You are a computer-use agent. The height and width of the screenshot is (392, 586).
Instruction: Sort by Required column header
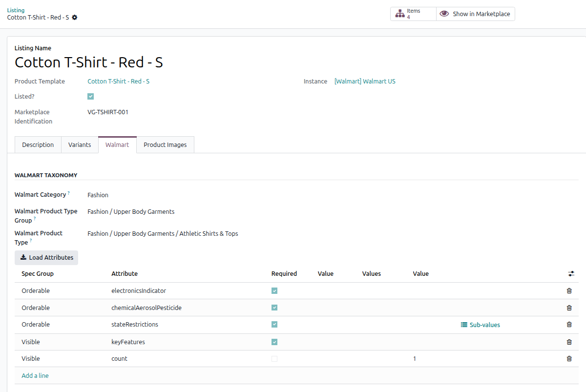tap(284, 274)
